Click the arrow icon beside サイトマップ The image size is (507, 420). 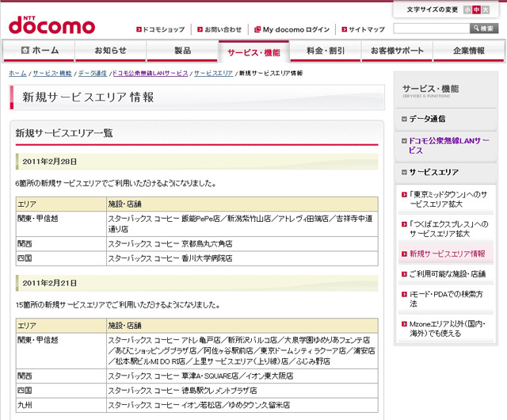coord(345,29)
